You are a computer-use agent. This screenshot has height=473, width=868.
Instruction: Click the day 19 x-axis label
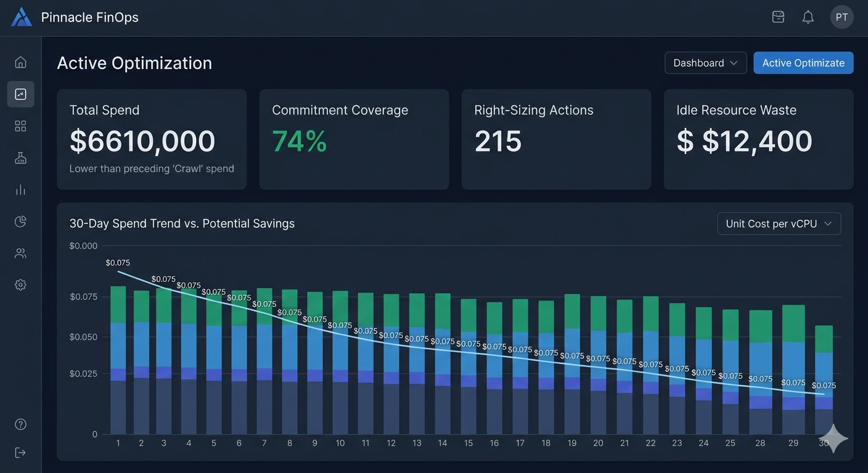click(x=572, y=443)
